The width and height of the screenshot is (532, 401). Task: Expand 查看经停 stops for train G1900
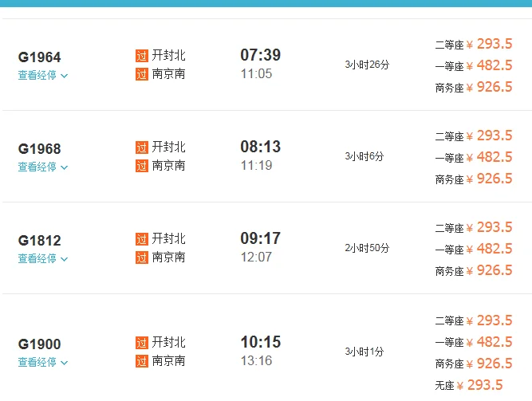click(x=43, y=363)
